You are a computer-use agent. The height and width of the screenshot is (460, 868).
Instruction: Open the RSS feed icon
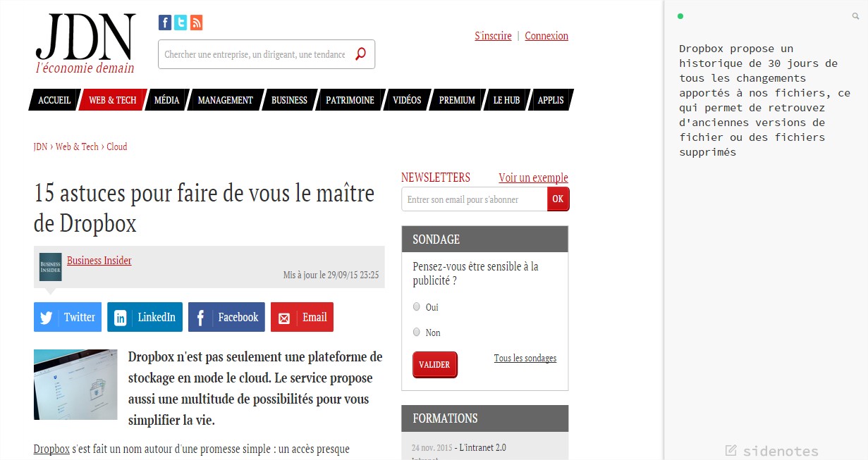point(196,23)
